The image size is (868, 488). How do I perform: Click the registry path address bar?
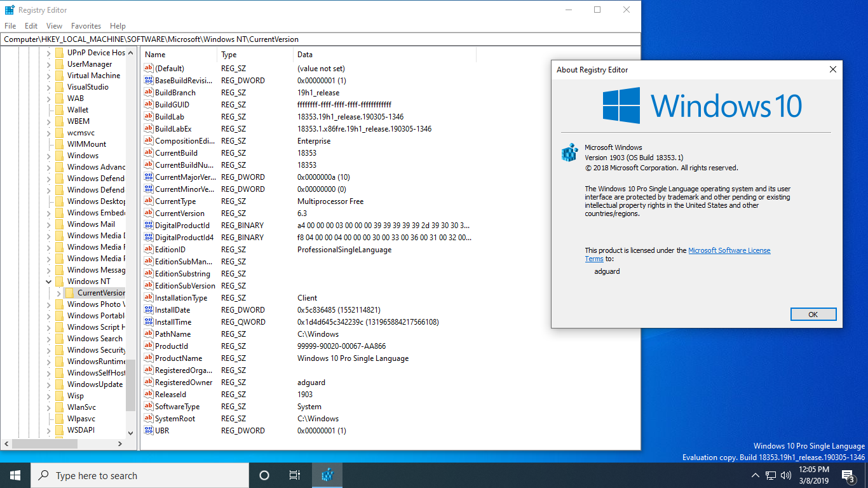pos(321,39)
